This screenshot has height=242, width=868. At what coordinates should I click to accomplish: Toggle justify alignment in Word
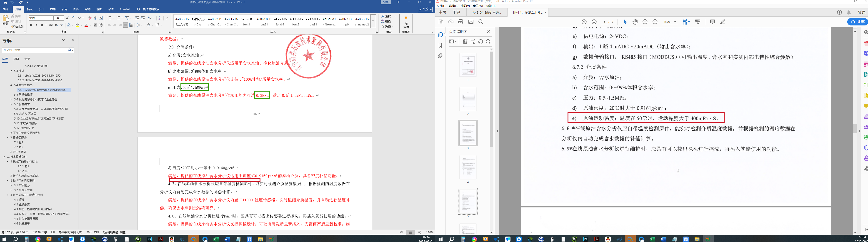(x=125, y=25)
